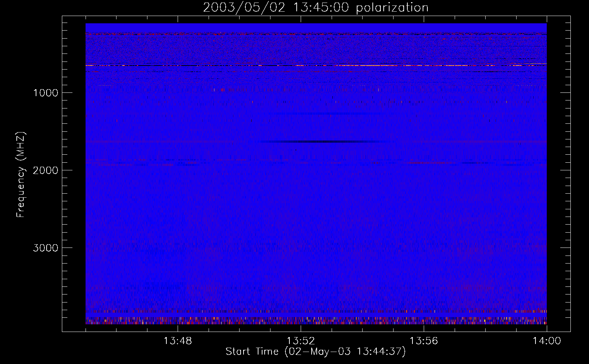Viewport: 589px width, 364px height.
Task: Click the "14:00" time tick label
Action: 547,341
